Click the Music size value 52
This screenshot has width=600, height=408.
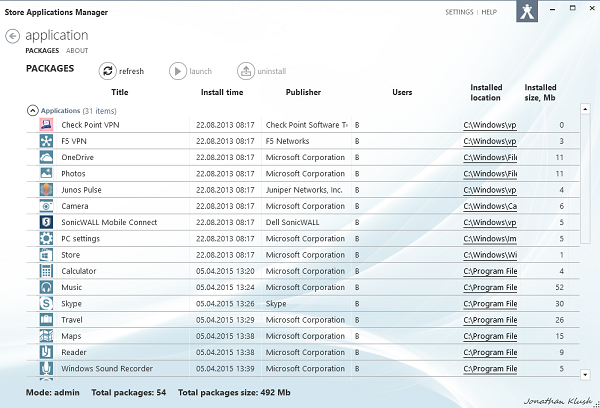click(559, 287)
